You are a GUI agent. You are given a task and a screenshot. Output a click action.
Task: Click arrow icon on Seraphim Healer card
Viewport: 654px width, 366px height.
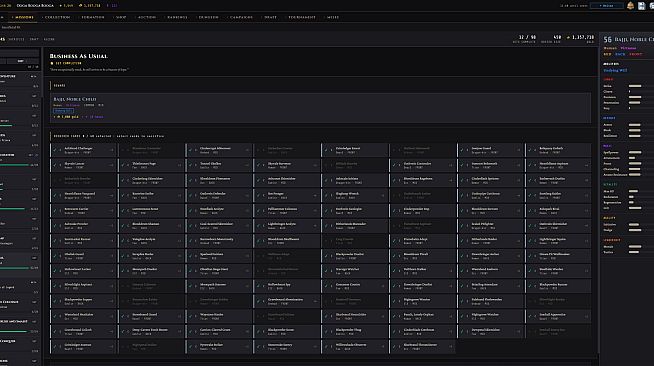(x=179, y=256)
